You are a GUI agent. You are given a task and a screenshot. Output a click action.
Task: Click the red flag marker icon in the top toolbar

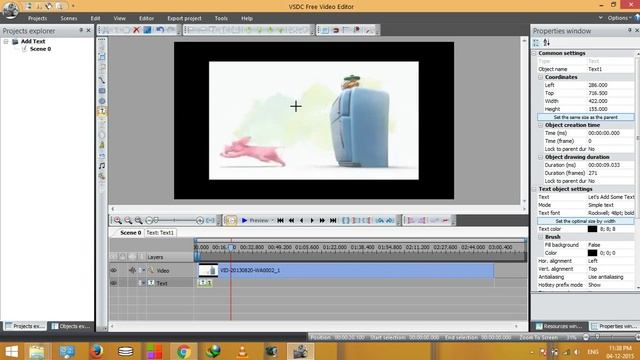click(358, 30)
